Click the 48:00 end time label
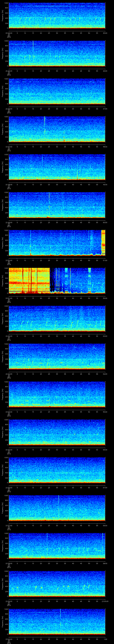 (x=105, y=147)
